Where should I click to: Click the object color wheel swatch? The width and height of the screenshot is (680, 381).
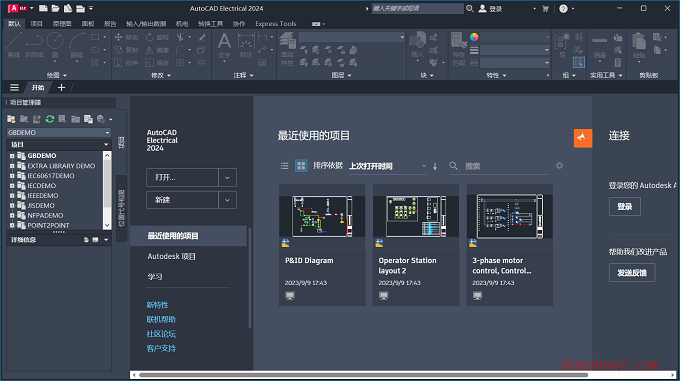[474, 37]
